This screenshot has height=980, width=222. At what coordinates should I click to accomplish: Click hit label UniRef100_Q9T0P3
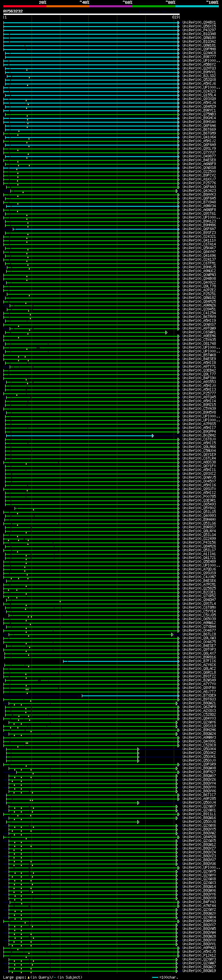click(199, 650)
